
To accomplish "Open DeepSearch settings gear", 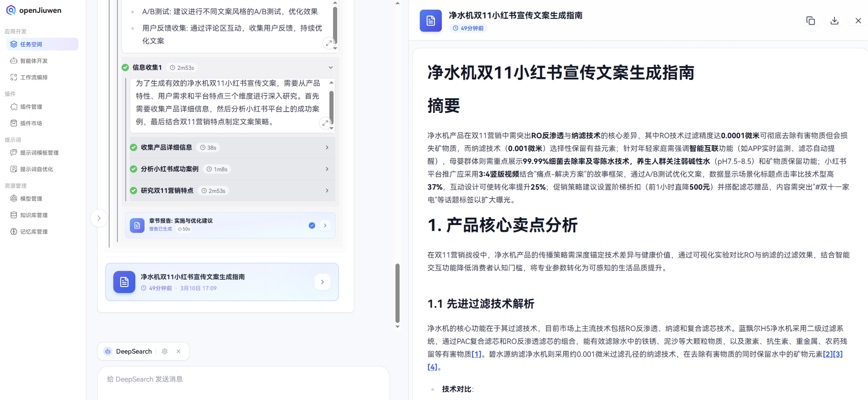I will (x=165, y=351).
